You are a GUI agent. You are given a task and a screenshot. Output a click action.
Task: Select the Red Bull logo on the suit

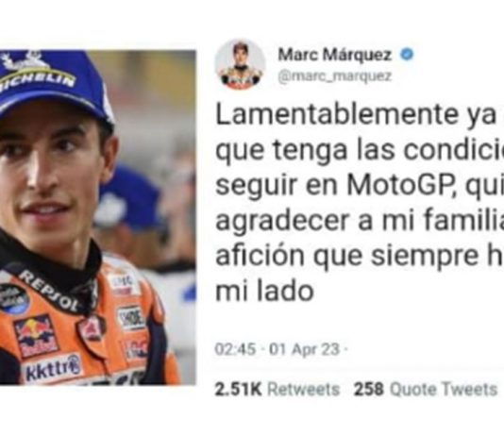pyautogui.click(x=36, y=336)
